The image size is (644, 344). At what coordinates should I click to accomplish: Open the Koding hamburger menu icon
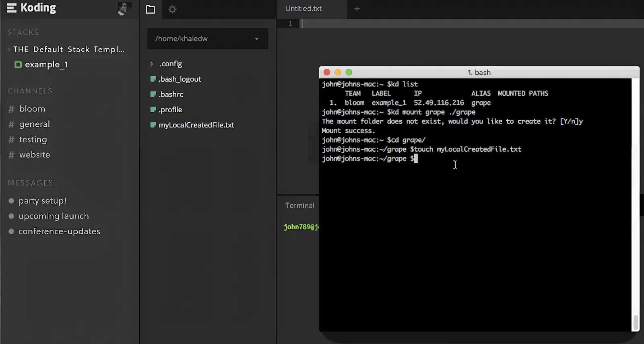click(x=12, y=8)
